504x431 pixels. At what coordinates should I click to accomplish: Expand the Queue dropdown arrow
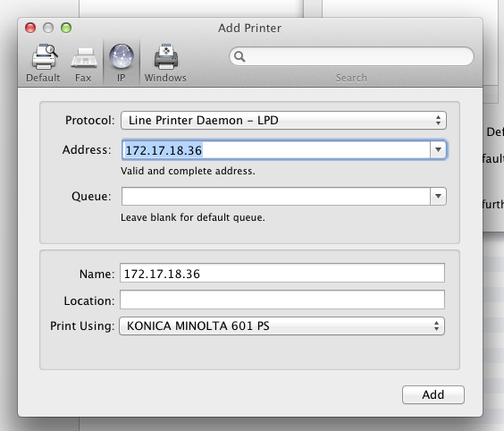tap(438, 196)
